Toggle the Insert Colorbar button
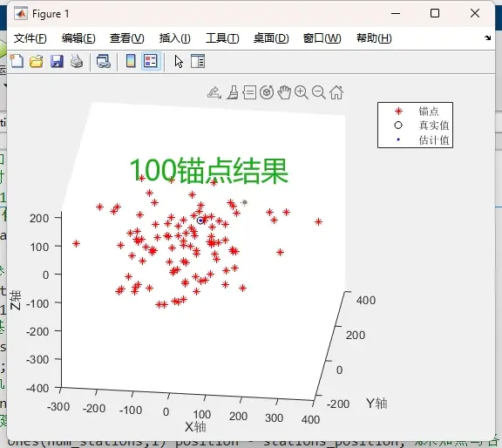Image resolution: width=502 pixels, height=448 pixels. [x=131, y=61]
